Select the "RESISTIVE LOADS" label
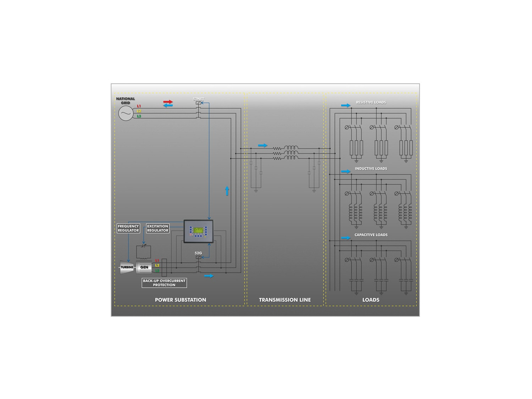Viewport: 532px width, 399px height. click(x=371, y=102)
